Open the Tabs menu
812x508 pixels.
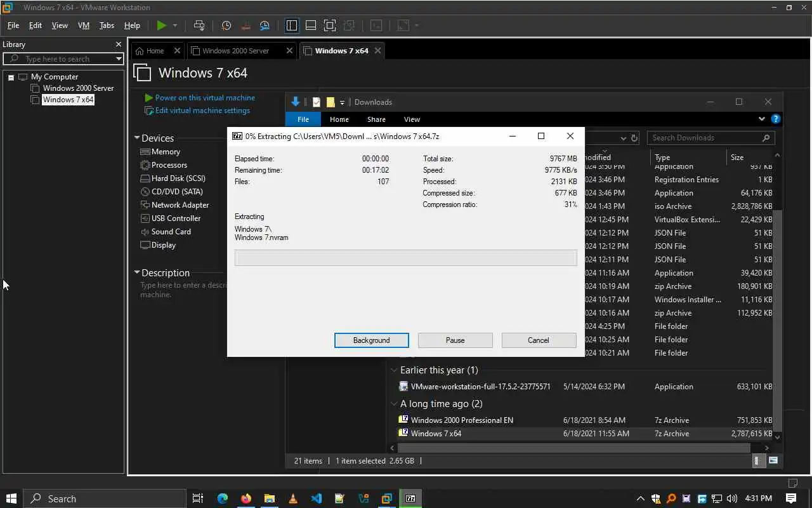pyautogui.click(x=107, y=25)
